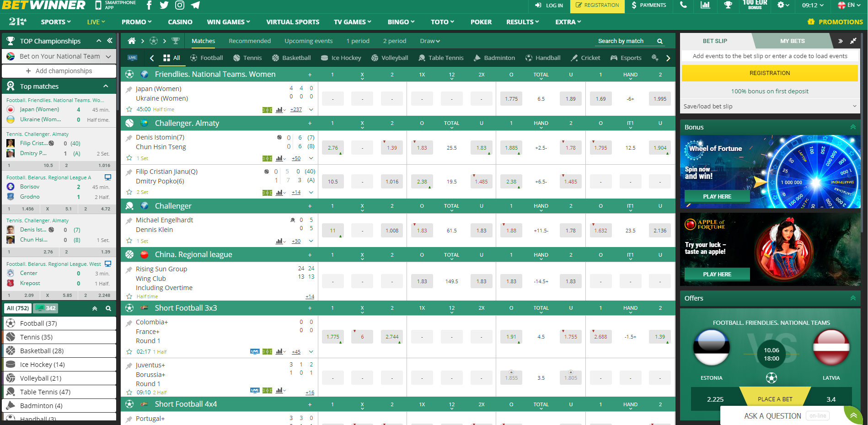
Task: Click PLACE A BET for Estonia vs Latvia
Action: (775, 399)
